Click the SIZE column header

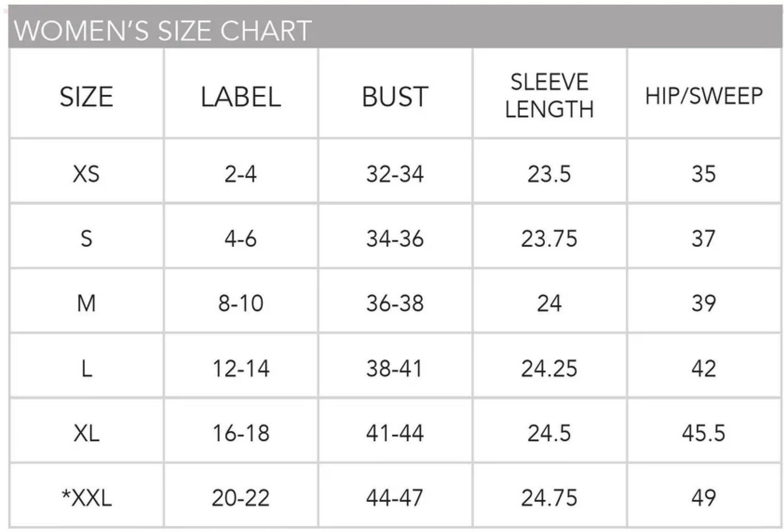pyautogui.click(x=87, y=96)
